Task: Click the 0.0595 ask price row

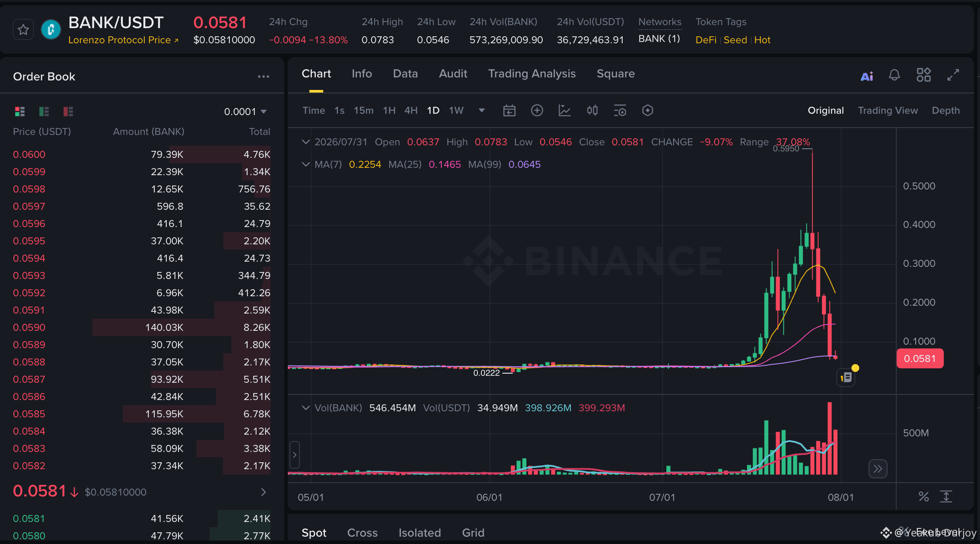Action: click(142, 241)
